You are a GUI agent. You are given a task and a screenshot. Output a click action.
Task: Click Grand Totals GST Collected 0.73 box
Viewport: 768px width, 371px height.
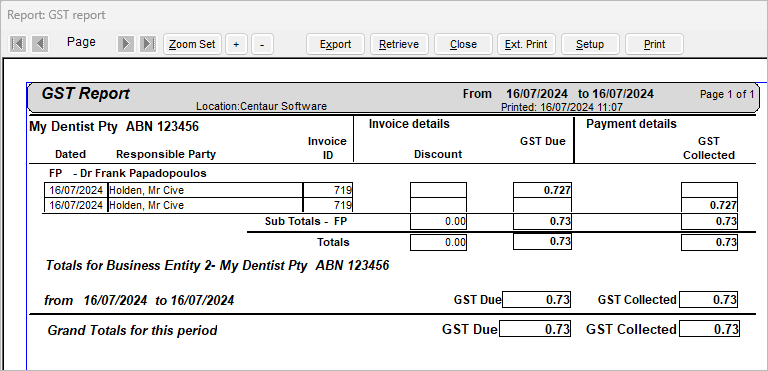pyautogui.click(x=709, y=329)
